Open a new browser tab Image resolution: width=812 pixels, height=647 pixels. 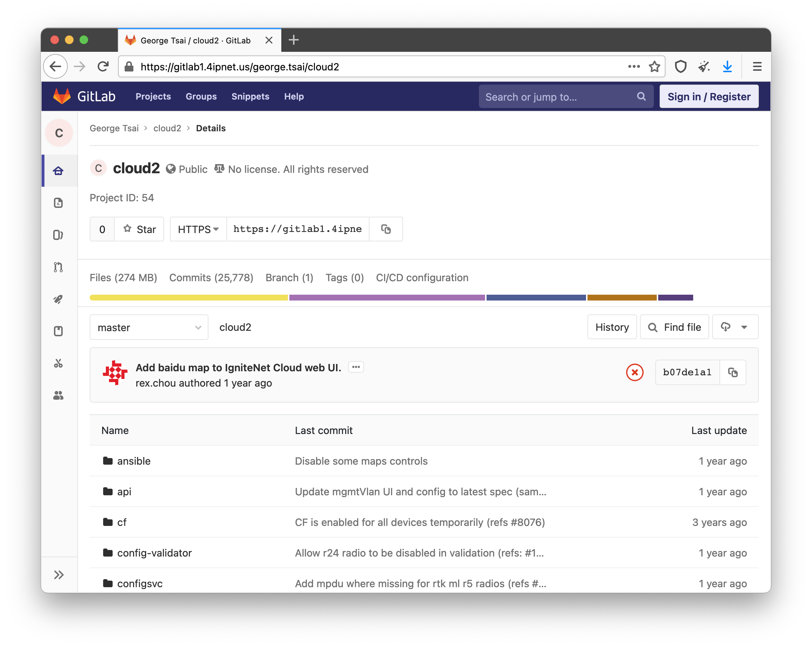pos(294,40)
